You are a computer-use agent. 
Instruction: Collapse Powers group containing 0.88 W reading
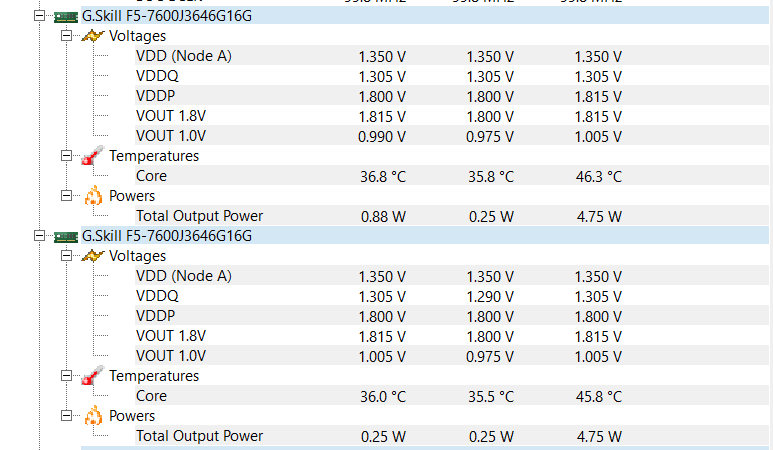(66, 196)
